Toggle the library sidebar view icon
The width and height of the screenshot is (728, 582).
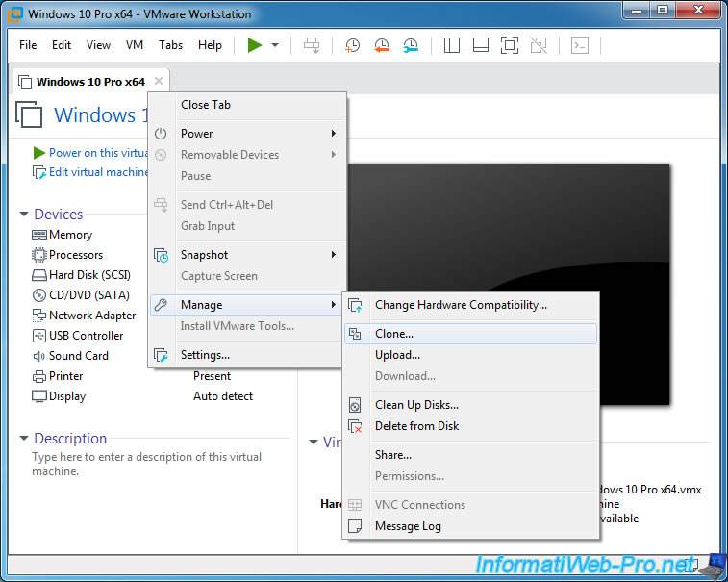[x=451, y=45]
